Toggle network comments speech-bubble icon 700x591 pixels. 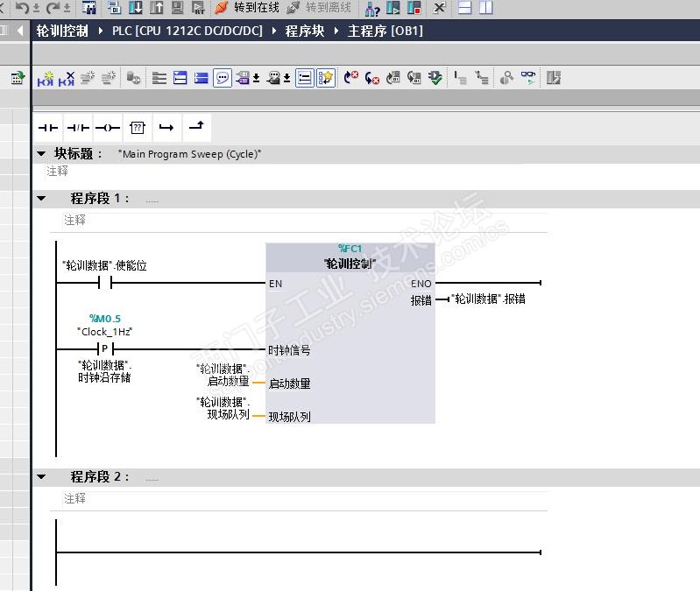coord(223,79)
